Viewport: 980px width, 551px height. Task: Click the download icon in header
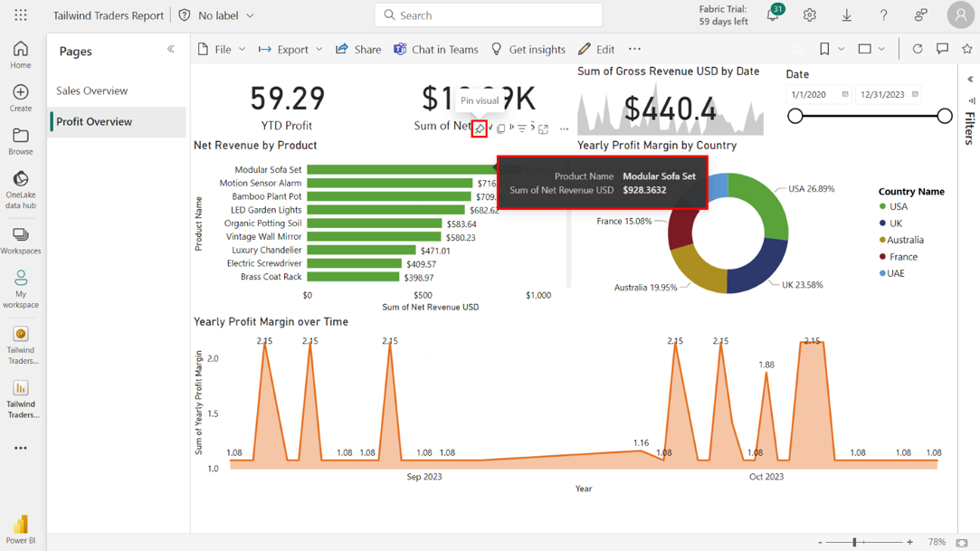click(847, 15)
